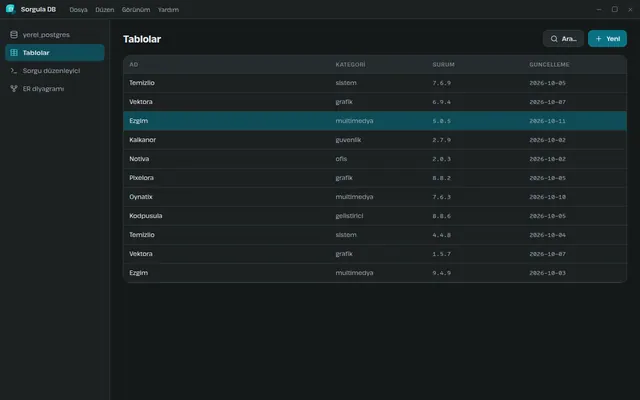Open the Görünüm menu
640x400 pixels.
(x=136, y=9)
